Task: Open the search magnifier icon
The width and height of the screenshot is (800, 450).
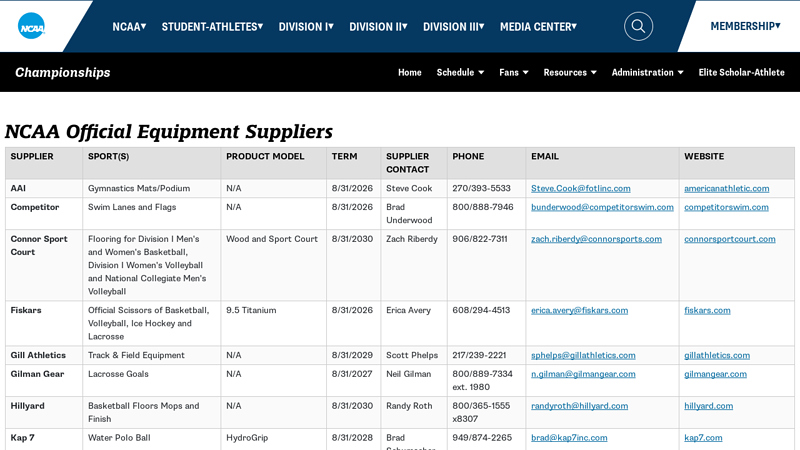Action: click(638, 26)
